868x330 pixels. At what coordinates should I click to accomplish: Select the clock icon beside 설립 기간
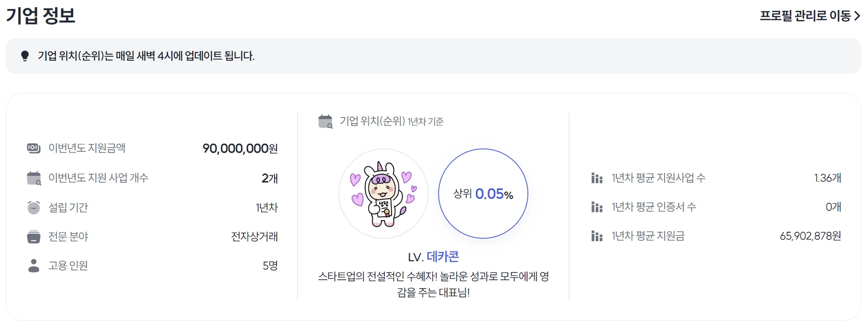[x=33, y=207]
